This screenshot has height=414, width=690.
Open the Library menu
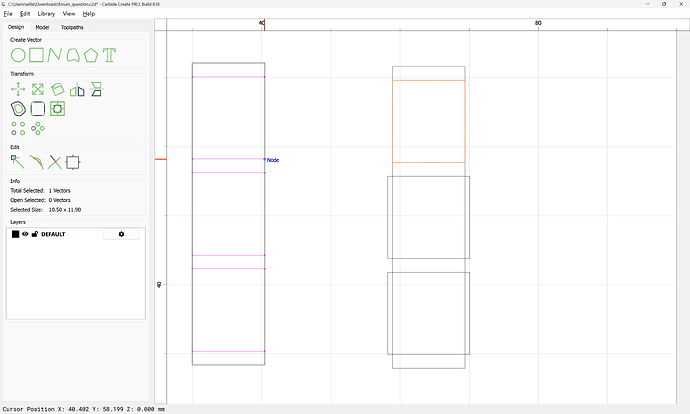(x=46, y=14)
